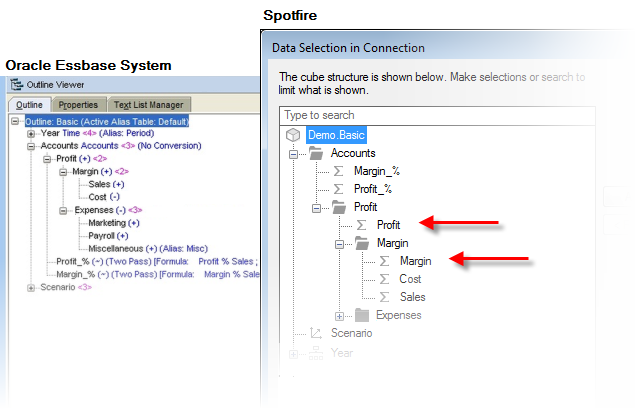The image size is (636, 409).
Task: Select the Expenses folder label in Spotfire
Action: pos(399,315)
